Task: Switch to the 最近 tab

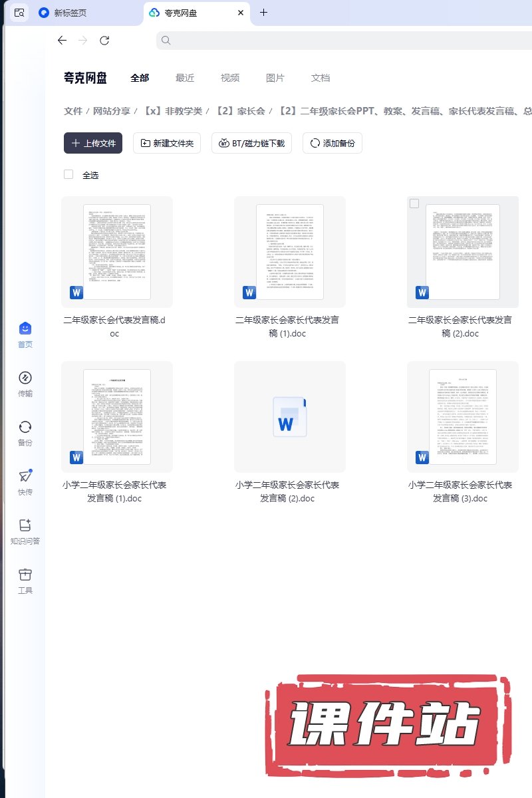Action: pyautogui.click(x=185, y=78)
